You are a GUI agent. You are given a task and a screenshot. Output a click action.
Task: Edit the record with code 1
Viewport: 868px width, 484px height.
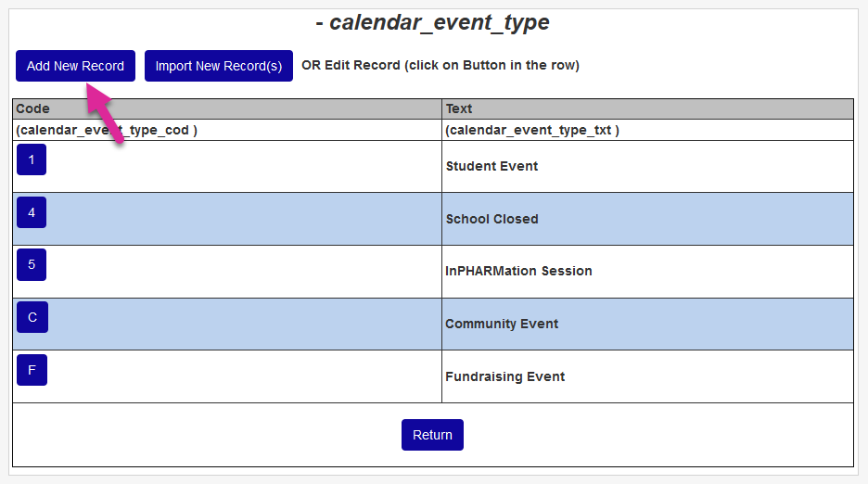(x=32, y=159)
